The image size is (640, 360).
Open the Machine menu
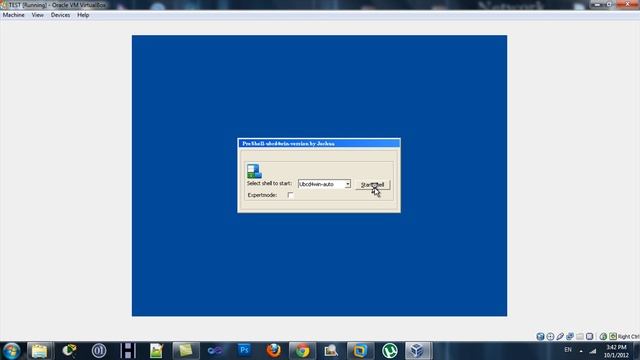[x=13, y=15]
